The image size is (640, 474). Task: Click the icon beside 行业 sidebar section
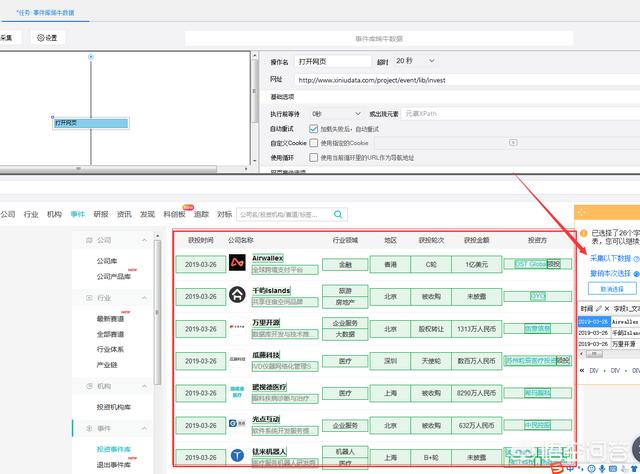click(x=89, y=298)
